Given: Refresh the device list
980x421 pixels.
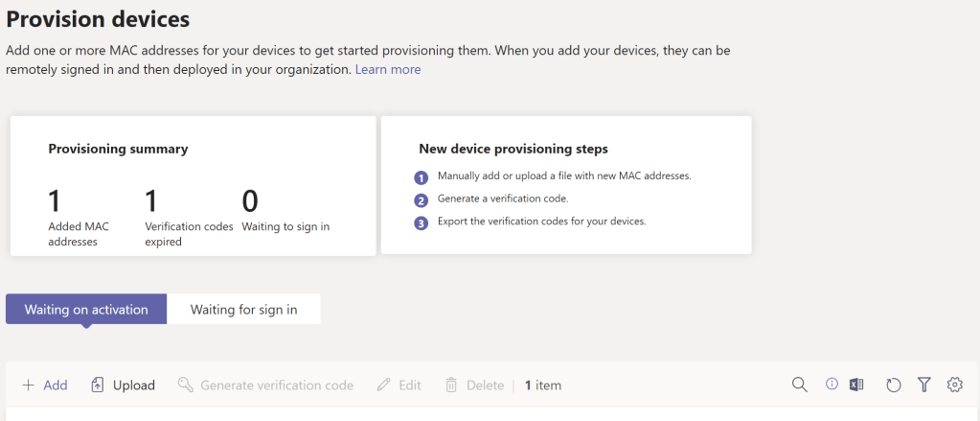Looking at the screenshot, I should [893, 385].
